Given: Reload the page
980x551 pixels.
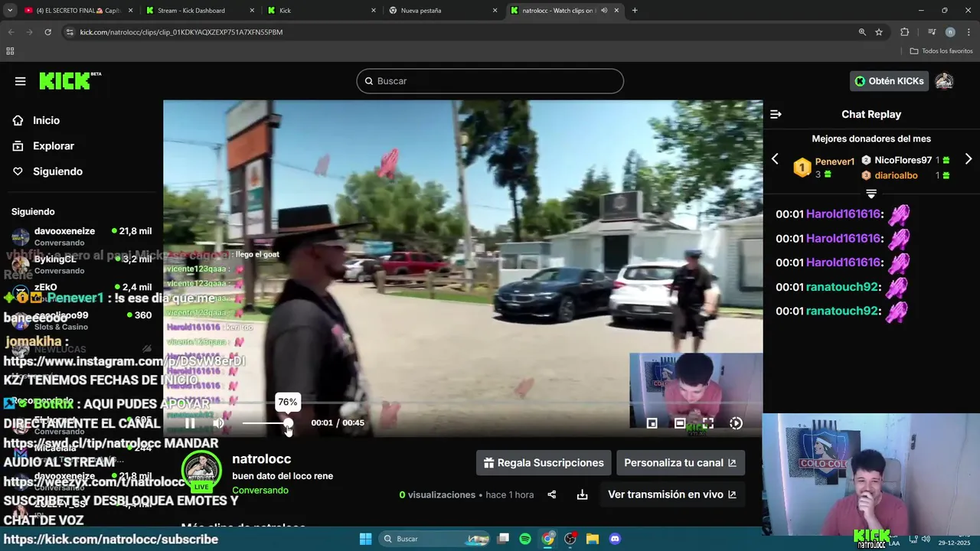Looking at the screenshot, I should point(47,32).
